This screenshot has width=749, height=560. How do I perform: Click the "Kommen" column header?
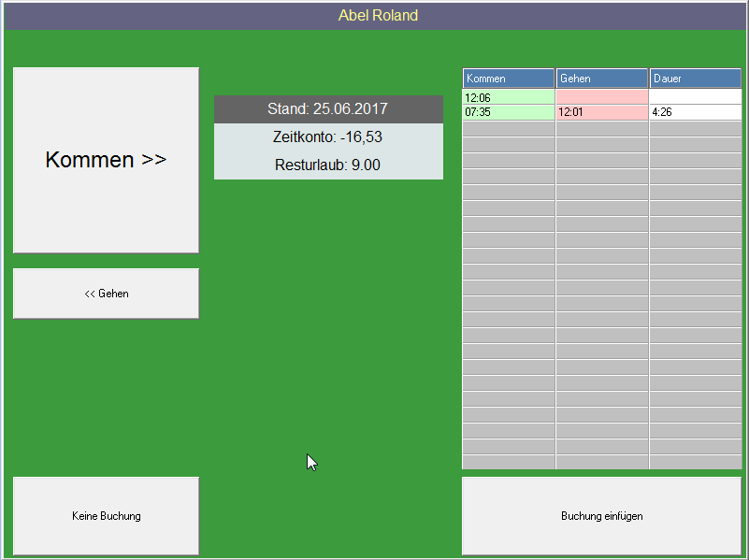point(508,78)
